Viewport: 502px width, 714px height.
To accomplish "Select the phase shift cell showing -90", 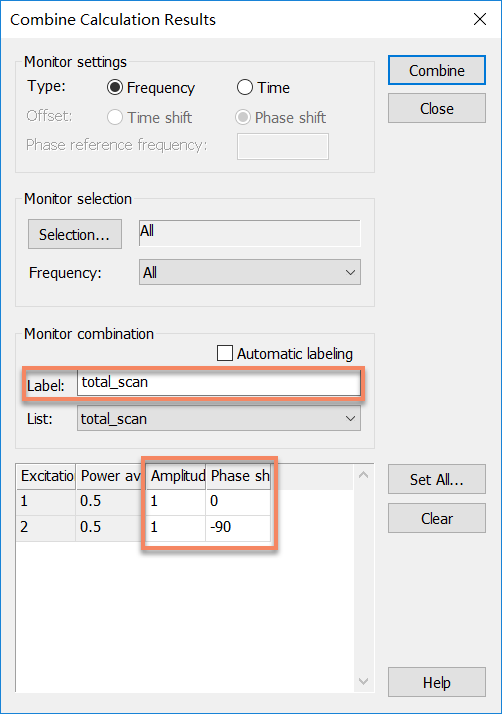I will tap(238, 527).
